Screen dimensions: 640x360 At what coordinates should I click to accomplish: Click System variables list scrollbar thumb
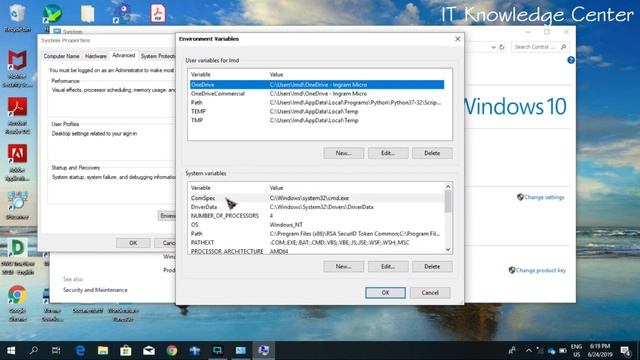pos(448,201)
